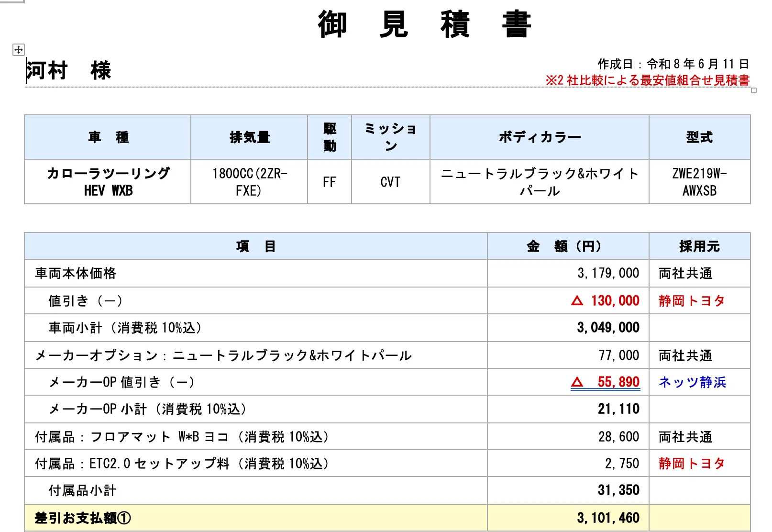Click the 排気量 header cell
Viewport: 772px width, 532px height.
point(249,137)
